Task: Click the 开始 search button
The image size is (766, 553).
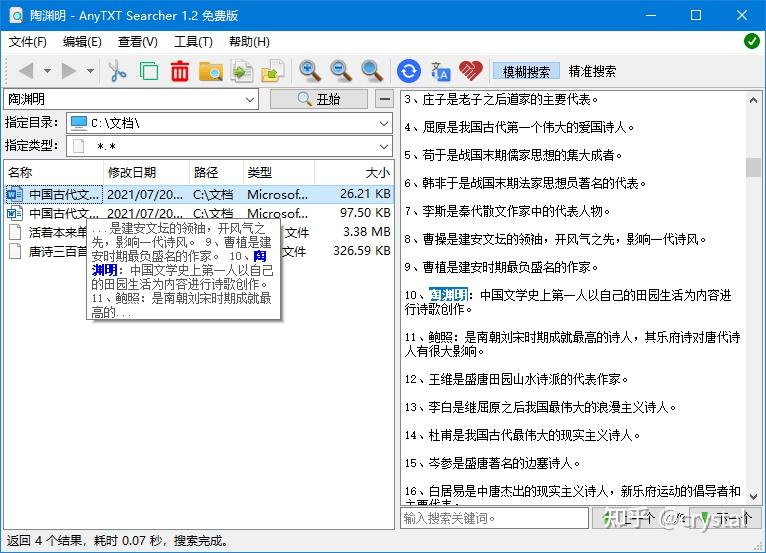Action: coord(319,99)
